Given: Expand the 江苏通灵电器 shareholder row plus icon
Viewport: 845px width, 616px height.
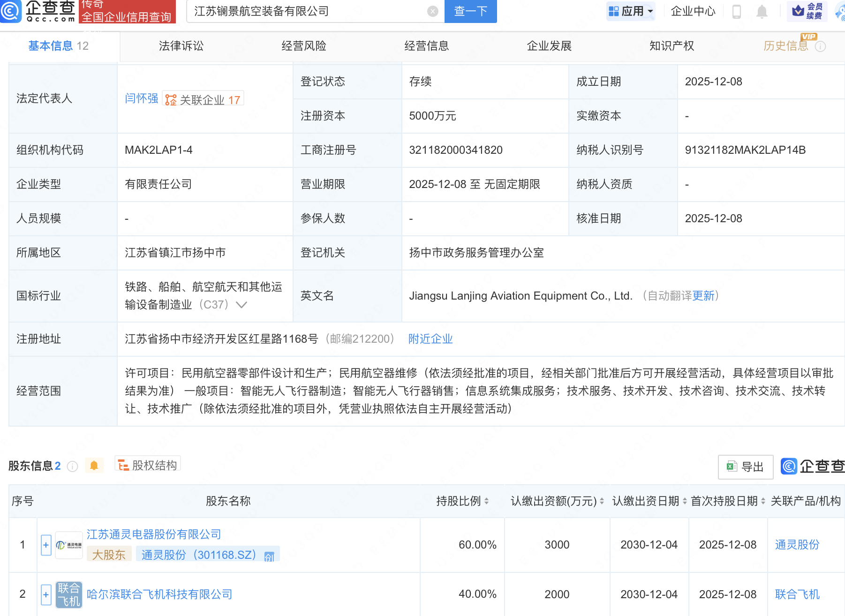Looking at the screenshot, I should pyautogui.click(x=45, y=545).
